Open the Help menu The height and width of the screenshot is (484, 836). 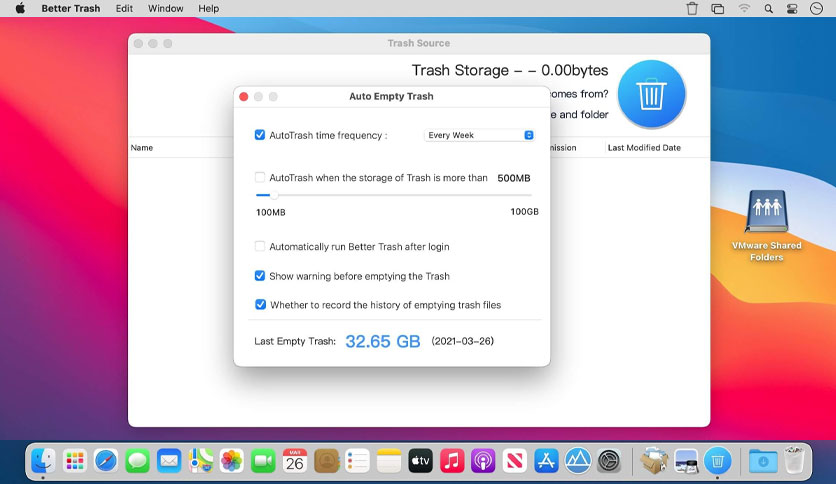coord(208,9)
